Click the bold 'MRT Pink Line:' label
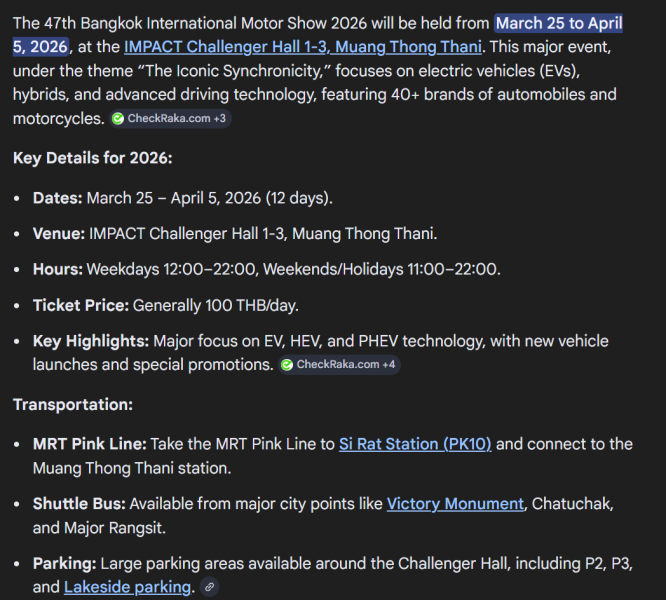Screen dimensions: 666x600 89,444
